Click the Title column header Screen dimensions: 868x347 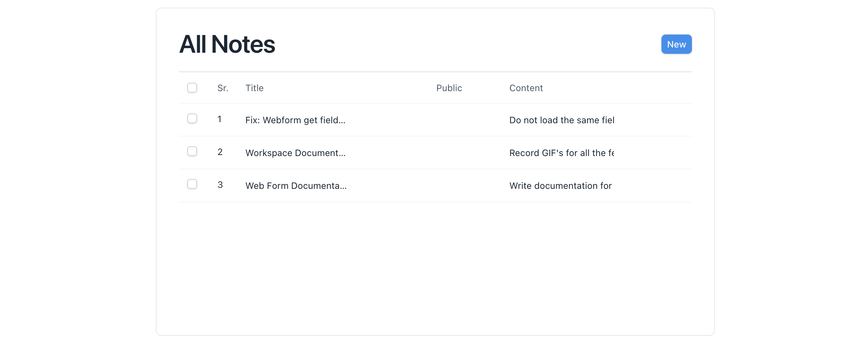coord(254,88)
